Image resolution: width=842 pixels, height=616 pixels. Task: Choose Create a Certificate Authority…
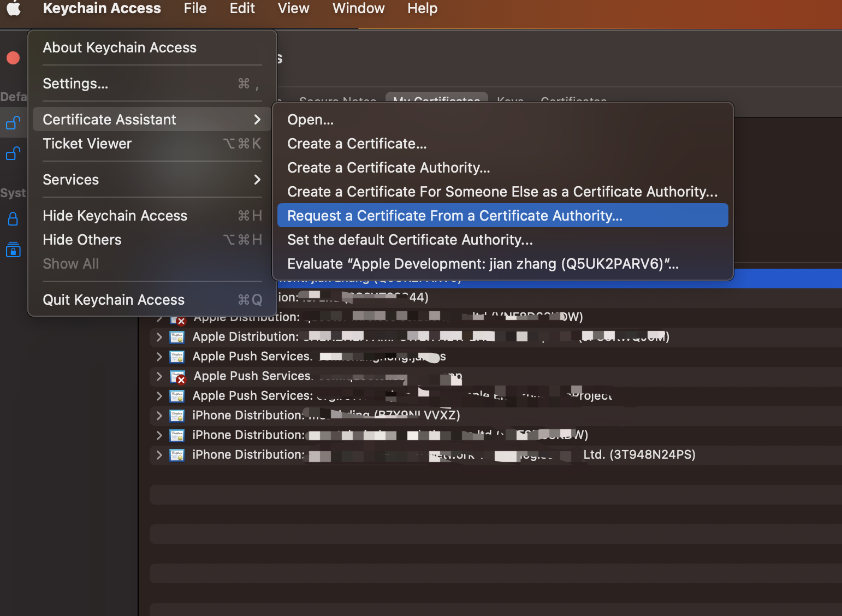[503, 168]
